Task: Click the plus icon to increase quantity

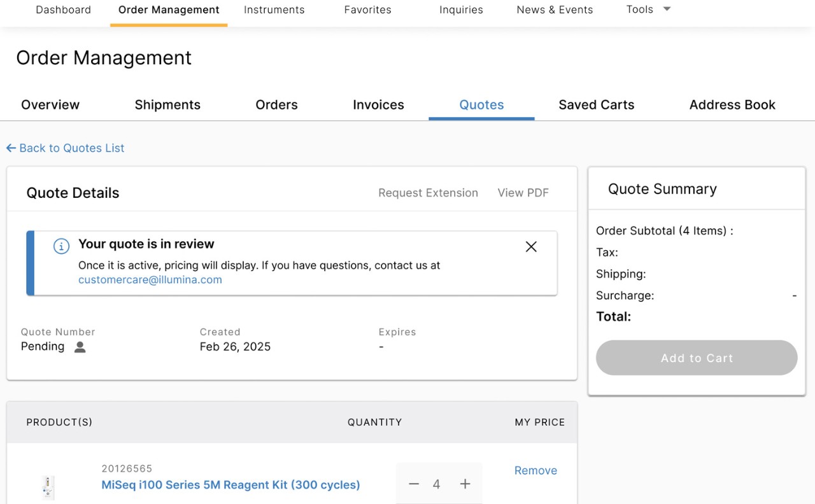Action: [465, 484]
